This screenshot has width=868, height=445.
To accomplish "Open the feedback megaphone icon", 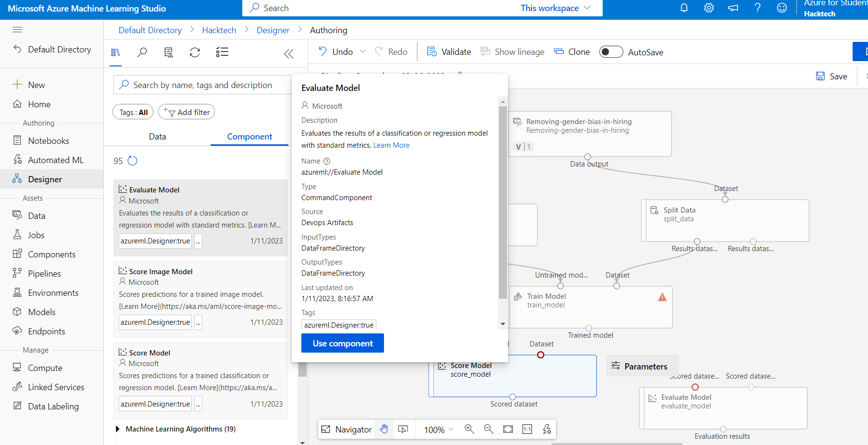I will (733, 8).
